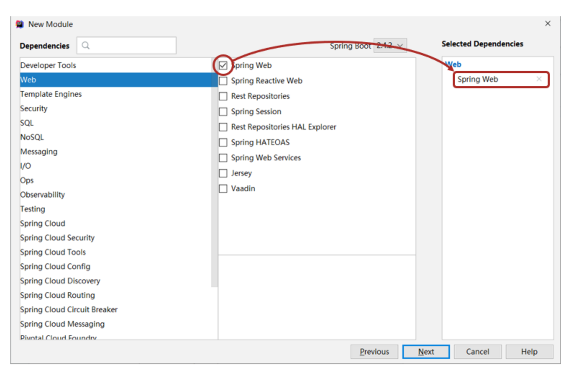Tick the Vaadin checkbox

tap(223, 189)
